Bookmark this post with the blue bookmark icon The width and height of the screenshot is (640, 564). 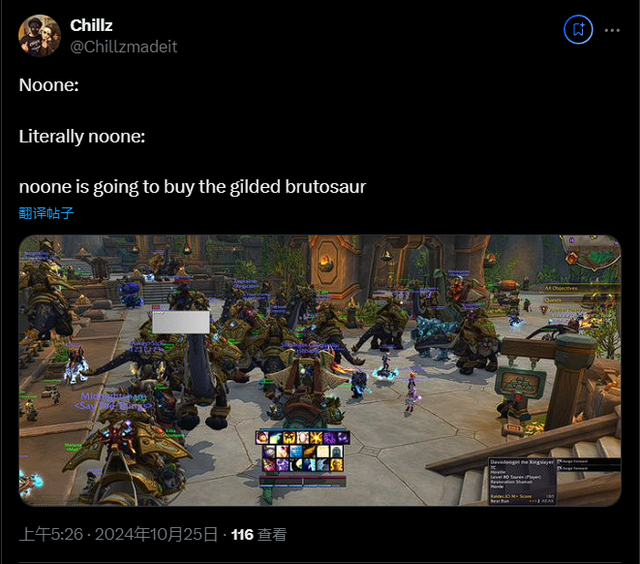(x=578, y=29)
